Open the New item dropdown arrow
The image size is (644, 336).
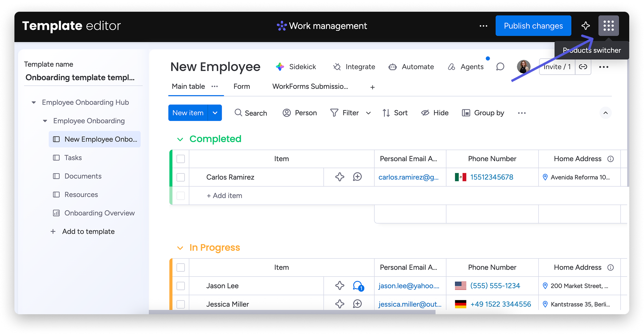tap(215, 113)
